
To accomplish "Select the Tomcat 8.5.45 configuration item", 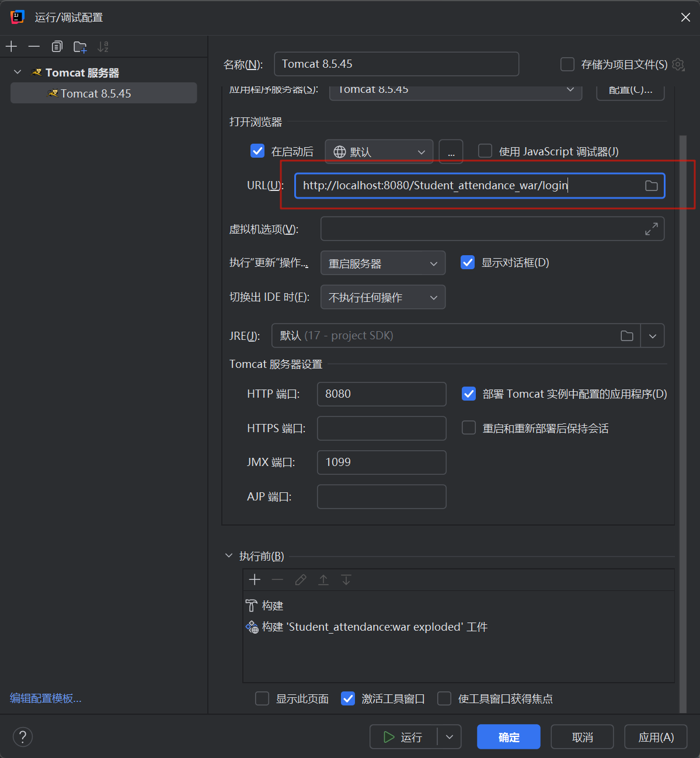I will 96,93.
